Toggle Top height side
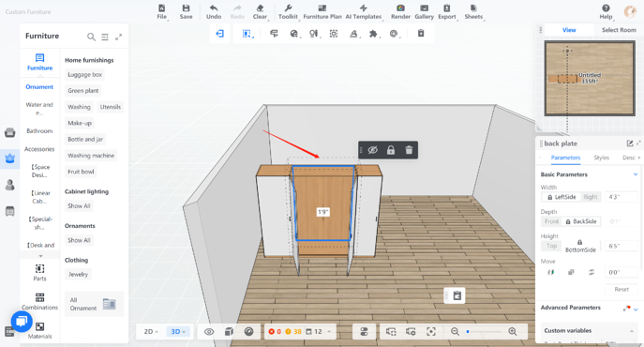 (551, 246)
